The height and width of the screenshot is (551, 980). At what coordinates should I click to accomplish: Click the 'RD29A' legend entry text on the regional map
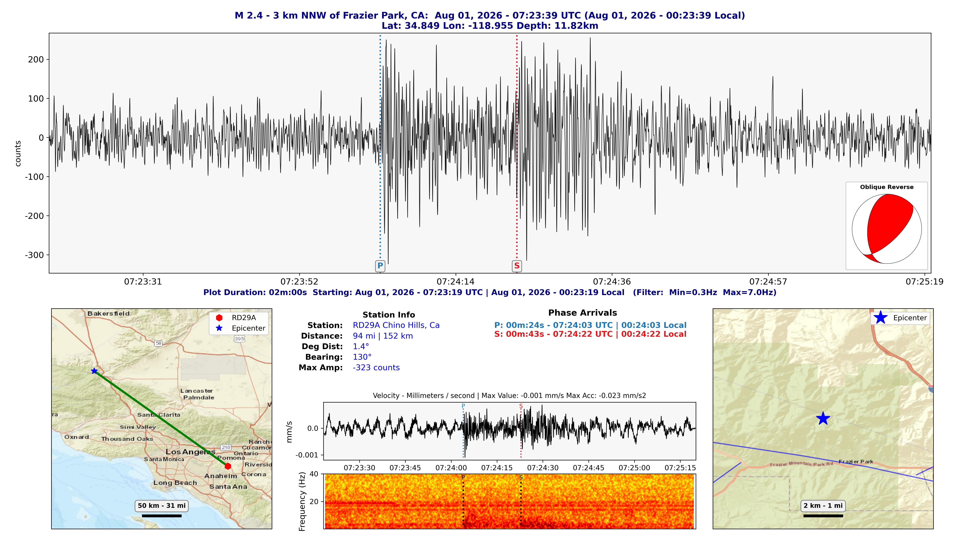click(x=244, y=318)
